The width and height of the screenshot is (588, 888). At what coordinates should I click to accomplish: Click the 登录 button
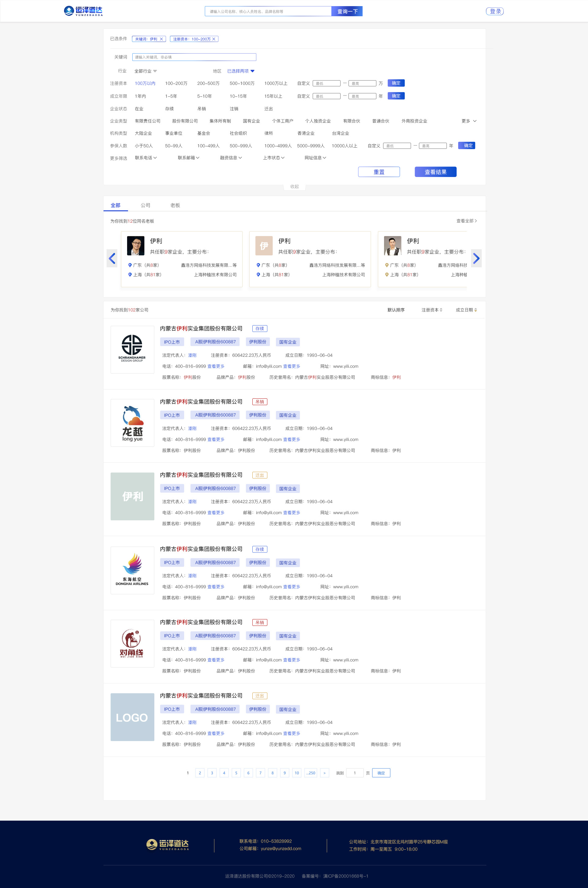point(495,11)
